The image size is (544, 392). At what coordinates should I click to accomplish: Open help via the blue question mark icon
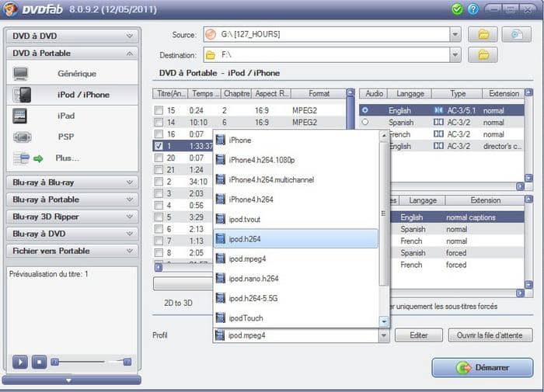473,9
